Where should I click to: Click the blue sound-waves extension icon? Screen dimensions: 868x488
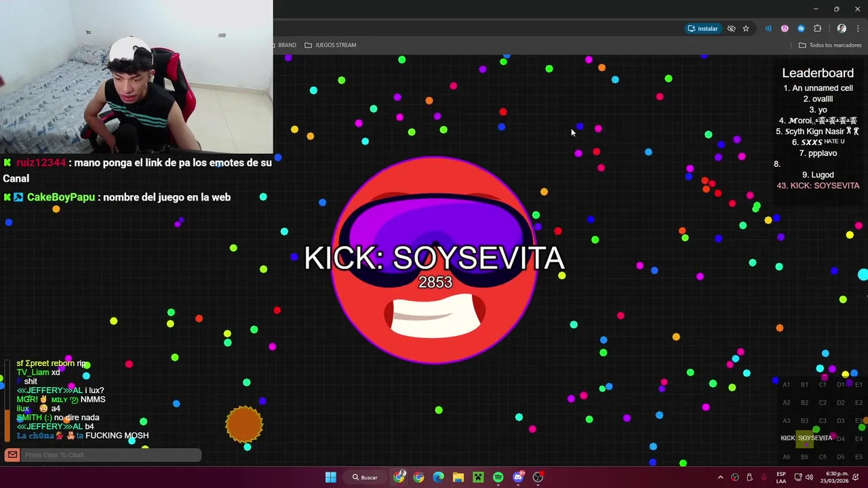(768, 28)
